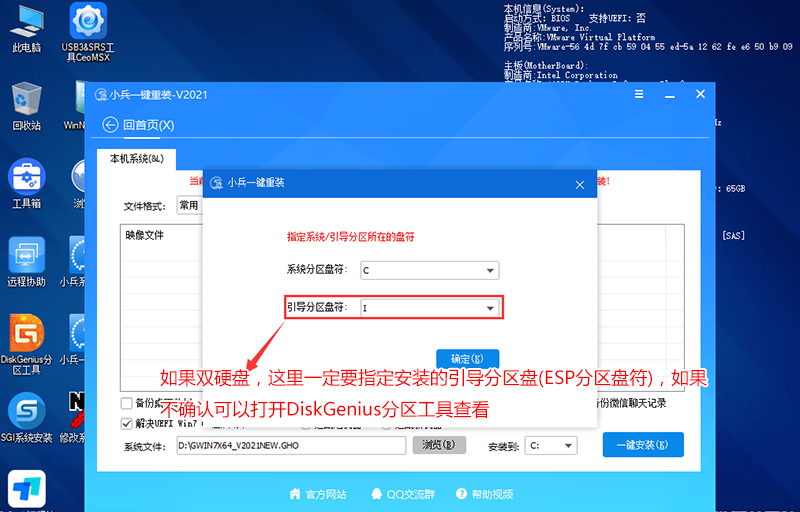Click the 小兵一键重装-V2021 title logo icon

click(101, 95)
